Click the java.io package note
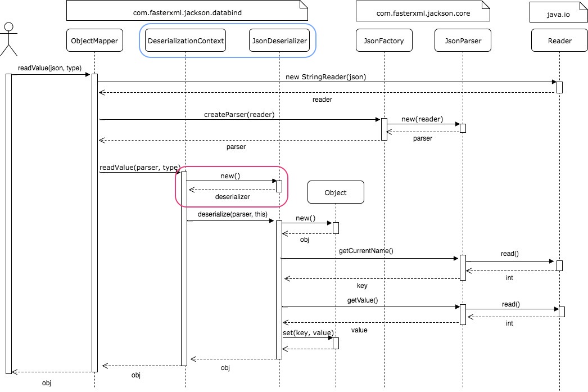 pyautogui.click(x=558, y=12)
